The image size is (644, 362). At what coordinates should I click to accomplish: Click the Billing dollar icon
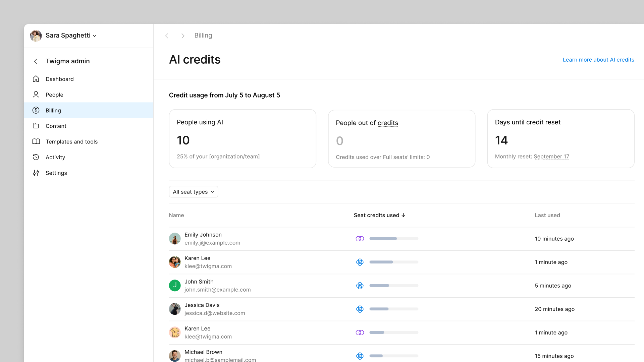pyautogui.click(x=36, y=110)
